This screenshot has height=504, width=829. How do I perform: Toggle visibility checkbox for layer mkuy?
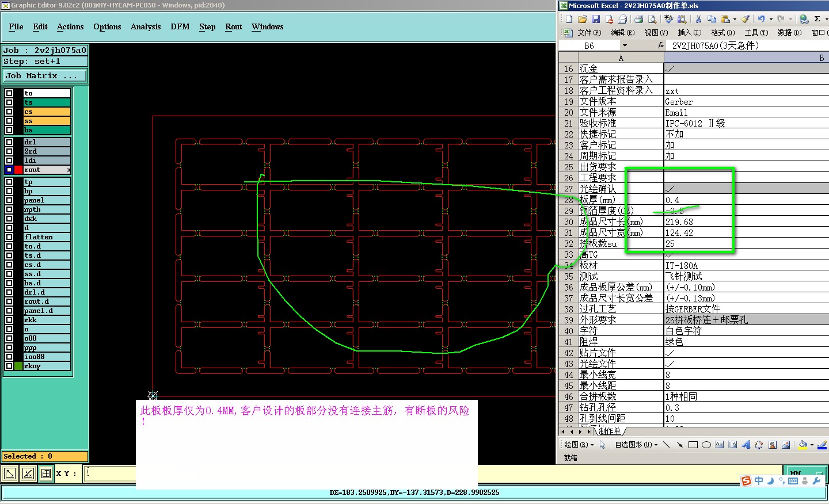coord(9,366)
